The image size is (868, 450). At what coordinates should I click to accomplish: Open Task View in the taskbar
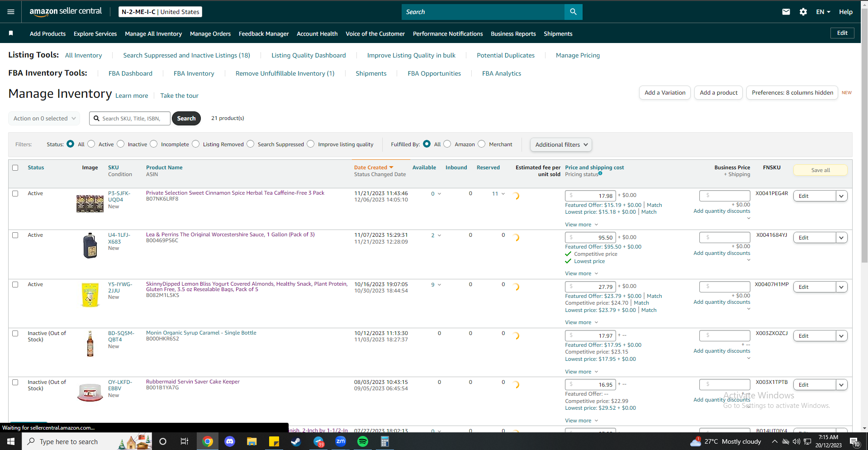click(x=185, y=441)
